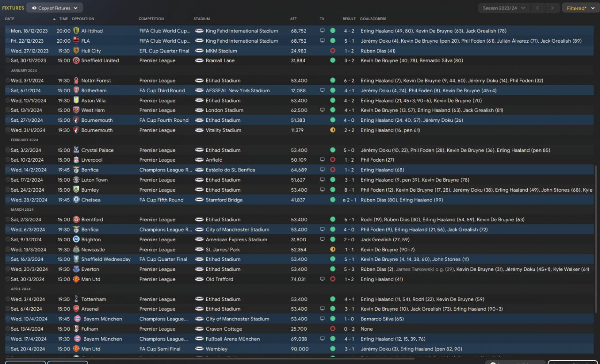The height and width of the screenshot is (364, 600).
Task: Open the Copy of Fixtures view dropdown
Action: 55,8
